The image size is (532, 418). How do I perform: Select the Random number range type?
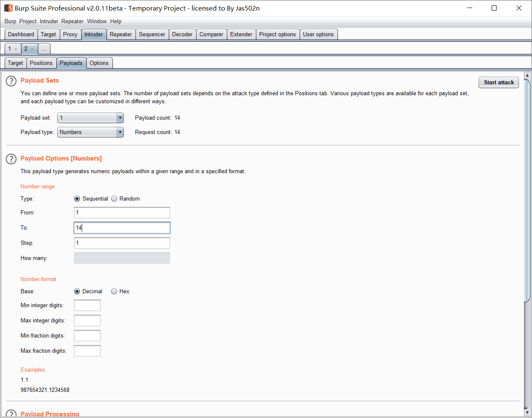click(114, 199)
